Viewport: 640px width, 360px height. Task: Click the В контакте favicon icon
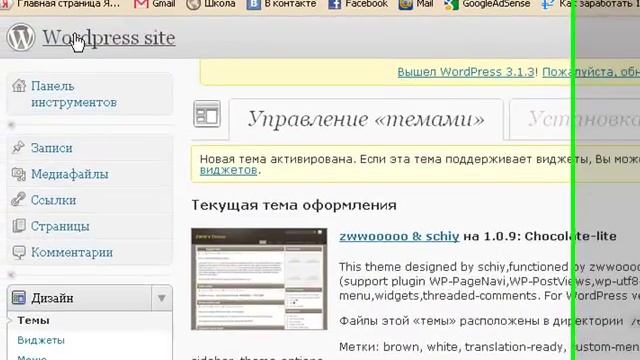click(253, 4)
